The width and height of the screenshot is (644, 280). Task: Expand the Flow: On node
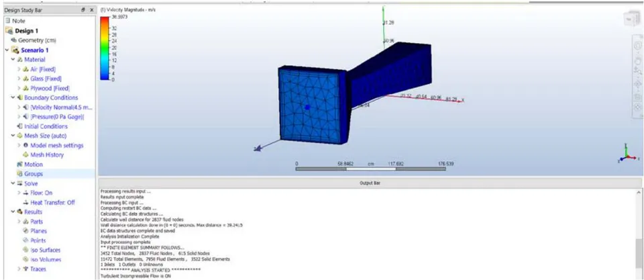(19, 193)
